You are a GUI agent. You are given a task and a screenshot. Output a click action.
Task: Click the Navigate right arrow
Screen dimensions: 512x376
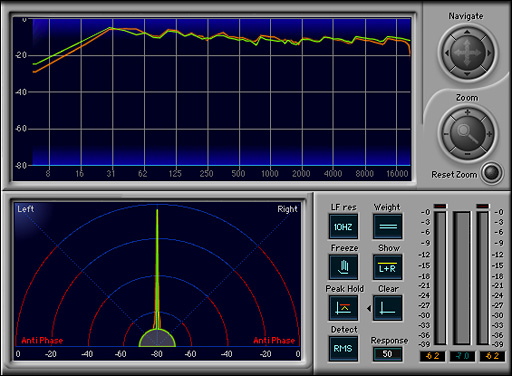[x=489, y=53]
